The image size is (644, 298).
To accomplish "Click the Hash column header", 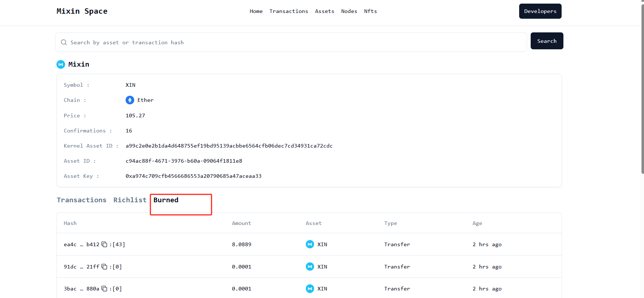I will click(70, 223).
